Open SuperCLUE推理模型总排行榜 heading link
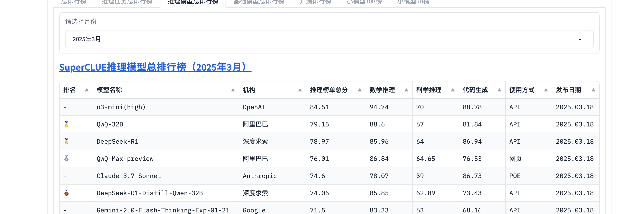This screenshot has width=644, height=214. point(155,67)
